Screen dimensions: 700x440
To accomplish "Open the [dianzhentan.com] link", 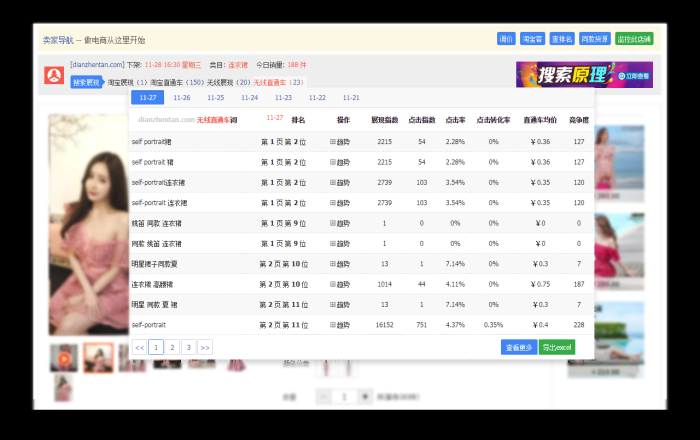I will 97,65.
